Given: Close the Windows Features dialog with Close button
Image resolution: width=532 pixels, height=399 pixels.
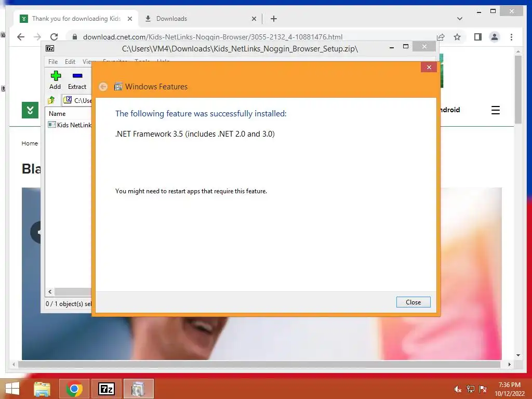Looking at the screenshot, I should pyautogui.click(x=413, y=302).
